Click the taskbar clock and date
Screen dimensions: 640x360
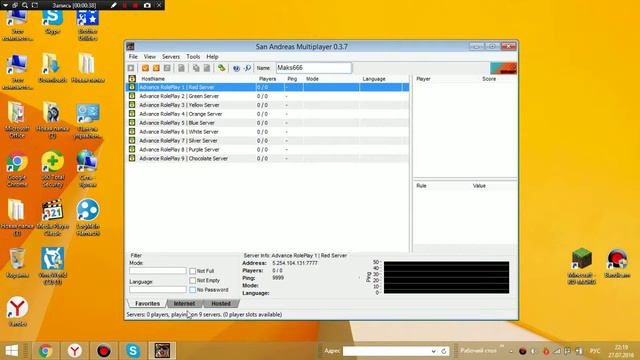click(621, 351)
